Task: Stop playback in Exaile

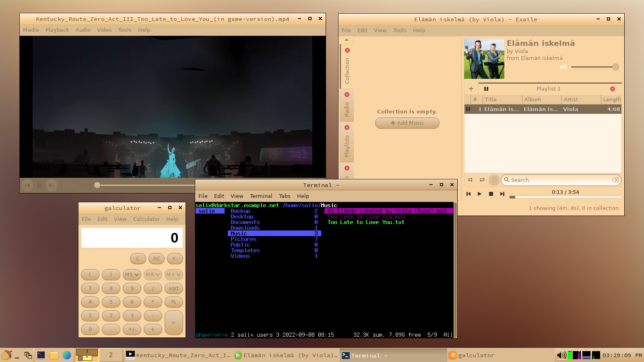Action: 491,194
